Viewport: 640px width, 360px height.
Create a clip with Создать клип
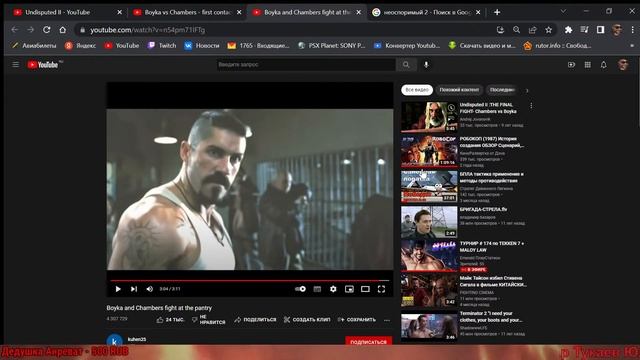tap(307, 320)
